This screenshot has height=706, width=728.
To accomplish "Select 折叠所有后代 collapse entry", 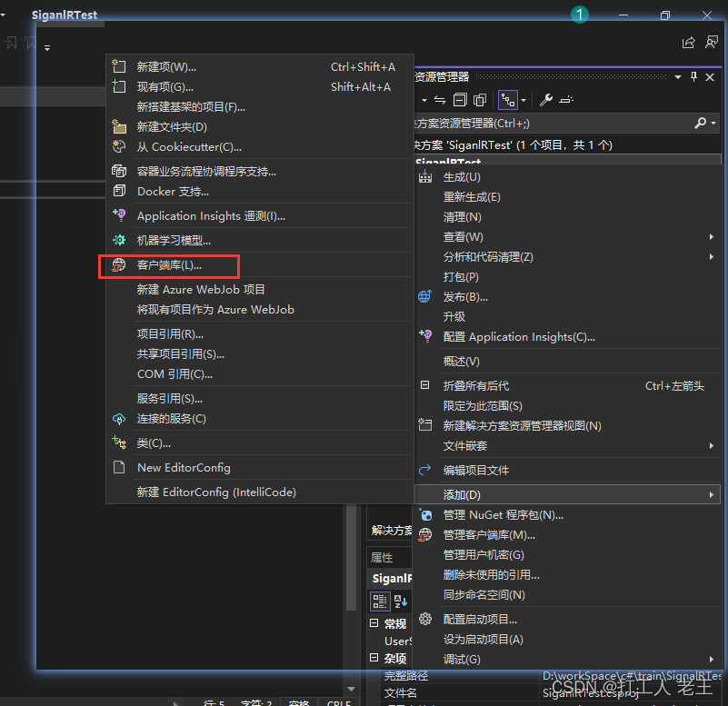I will pyautogui.click(x=567, y=386).
